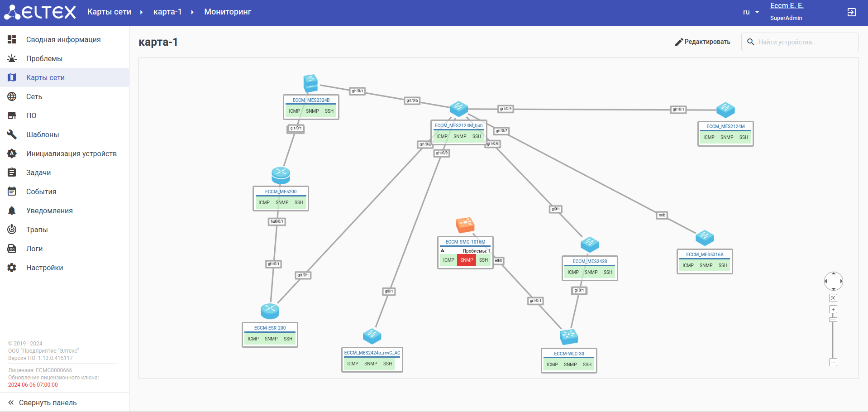The height and width of the screenshot is (412, 868).
Task: Click the ECCM_ME5200 device name
Action: [281, 192]
